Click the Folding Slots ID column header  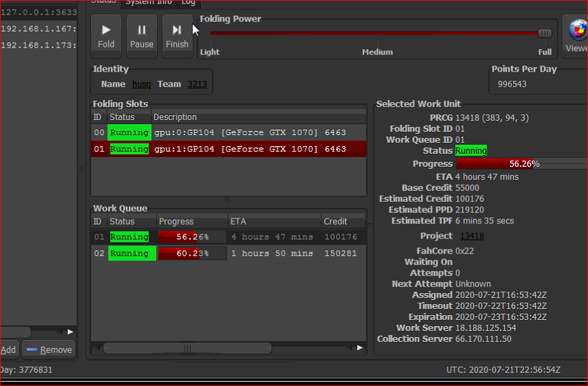coord(99,117)
